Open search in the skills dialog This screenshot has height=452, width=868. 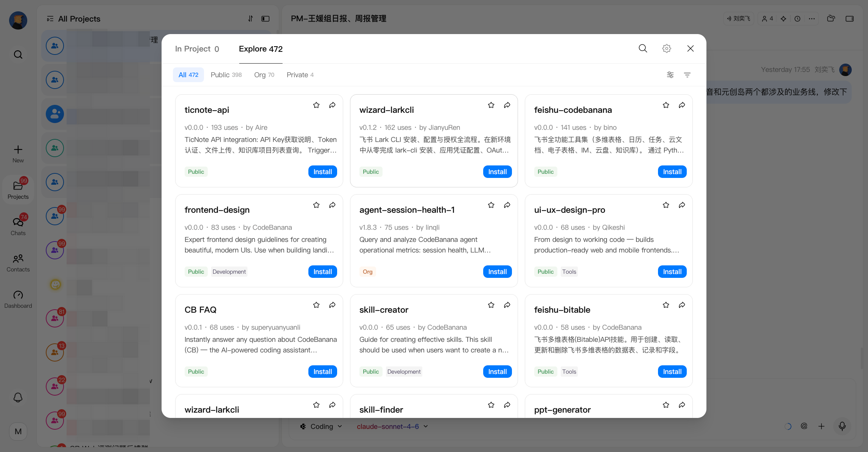pos(643,48)
